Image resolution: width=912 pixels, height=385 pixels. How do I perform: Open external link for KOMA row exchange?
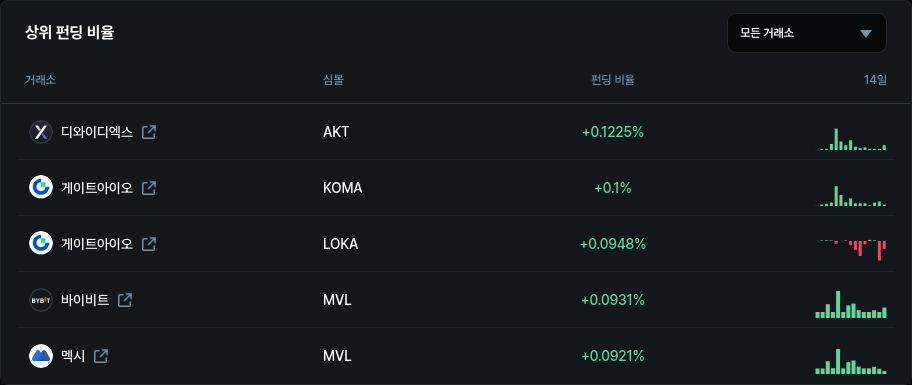tap(149, 188)
